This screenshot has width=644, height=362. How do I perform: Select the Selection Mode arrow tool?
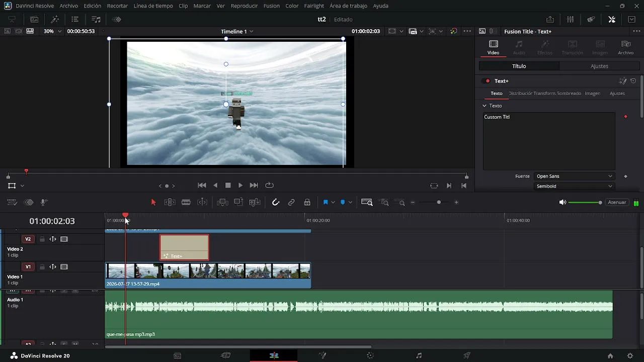click(x=153, y=202)
